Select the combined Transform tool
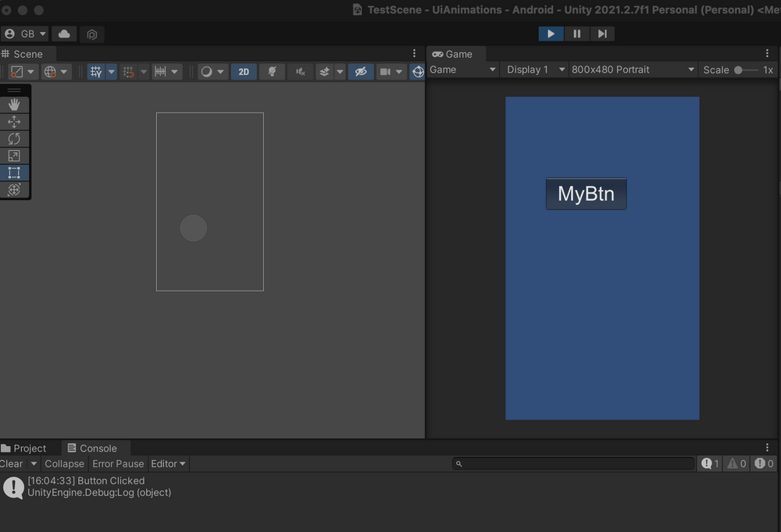The height and width of the screenshot is (532, 781). coord(16,190)
